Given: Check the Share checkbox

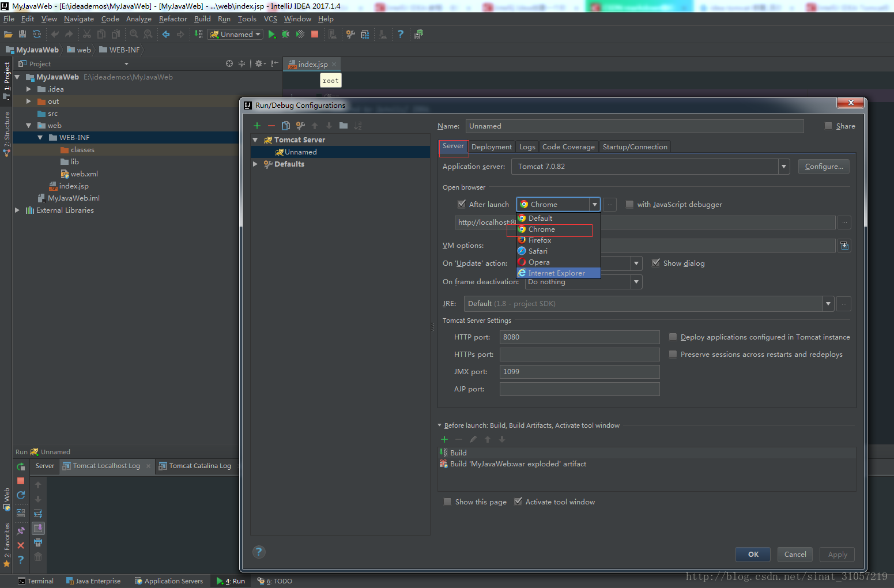Looking at the screenshot, I should coord(828,126).
